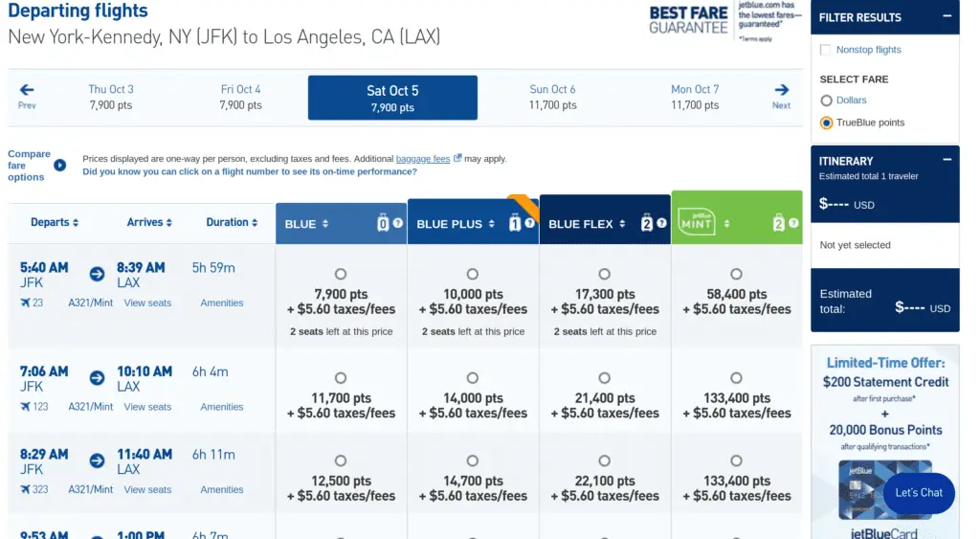Click the Blue Plus one-bag luggage icon

pos(515,223)
